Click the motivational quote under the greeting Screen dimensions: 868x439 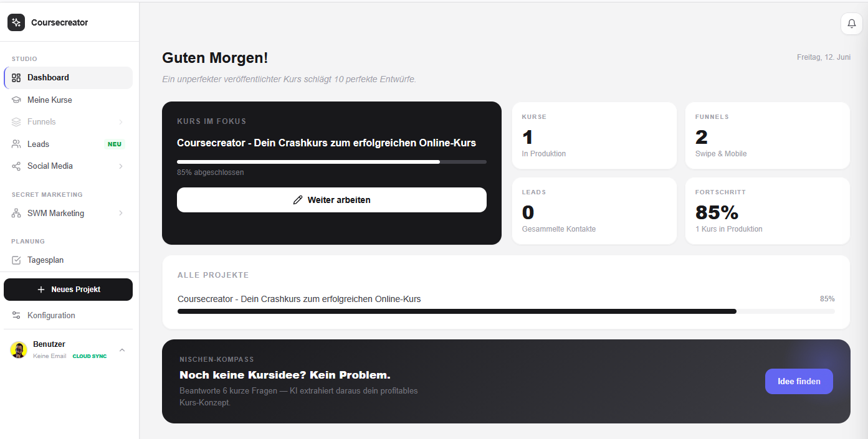point(289,79)
